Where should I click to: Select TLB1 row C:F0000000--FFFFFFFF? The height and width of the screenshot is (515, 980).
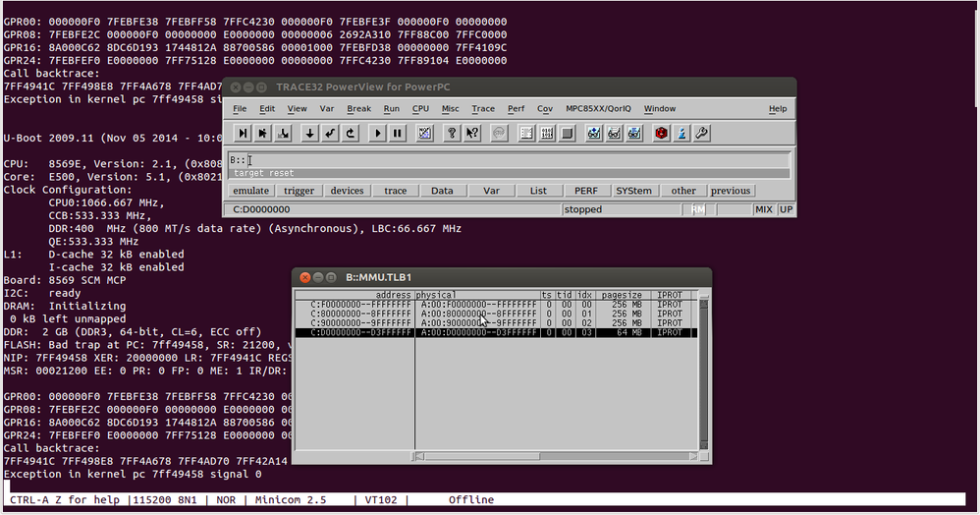coord(496,304)
